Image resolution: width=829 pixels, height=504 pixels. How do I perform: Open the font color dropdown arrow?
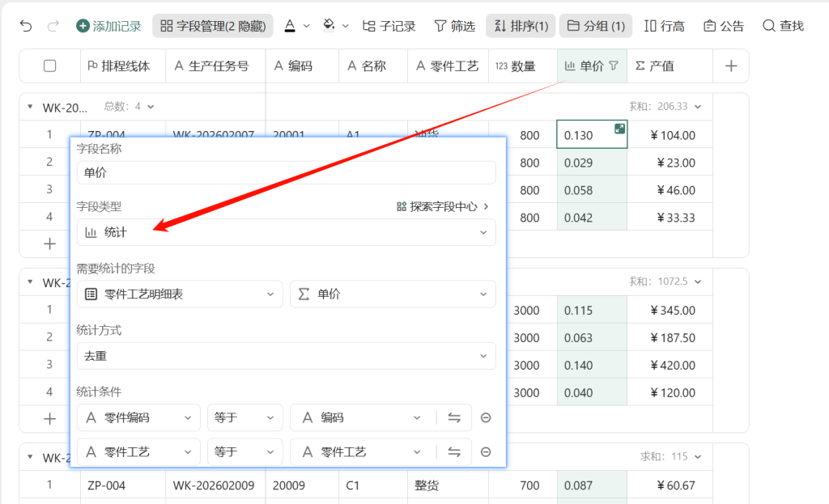click(307, 26)
